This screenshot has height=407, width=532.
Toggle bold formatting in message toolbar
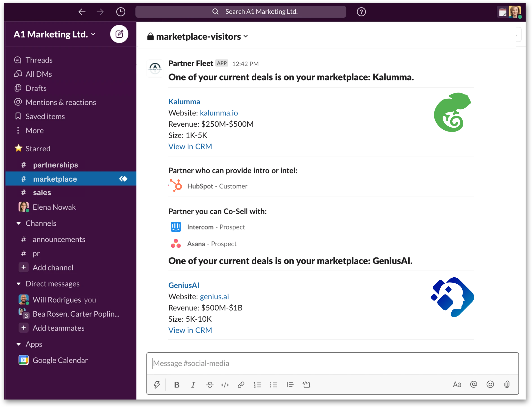tap(177, 385)
